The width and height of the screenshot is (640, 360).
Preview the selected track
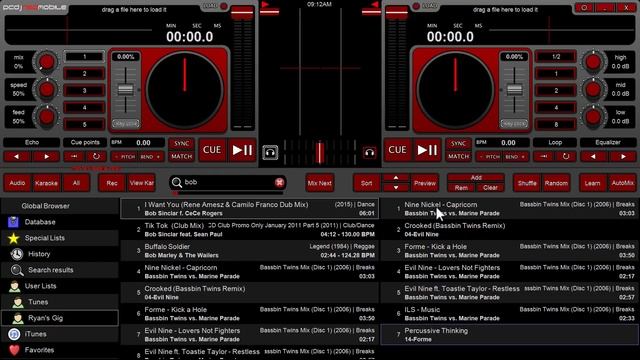(425, 183)
